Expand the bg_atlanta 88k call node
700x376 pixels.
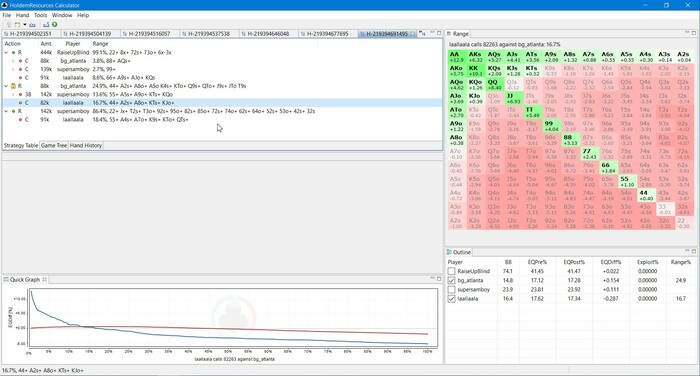(13, 61)
